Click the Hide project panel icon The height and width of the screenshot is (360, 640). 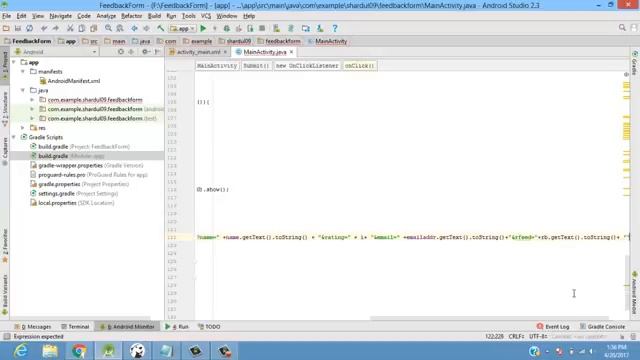click(158, 52)
